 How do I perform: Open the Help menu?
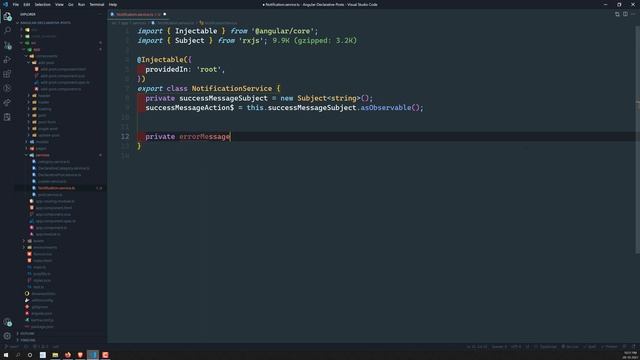pos(113,4)
